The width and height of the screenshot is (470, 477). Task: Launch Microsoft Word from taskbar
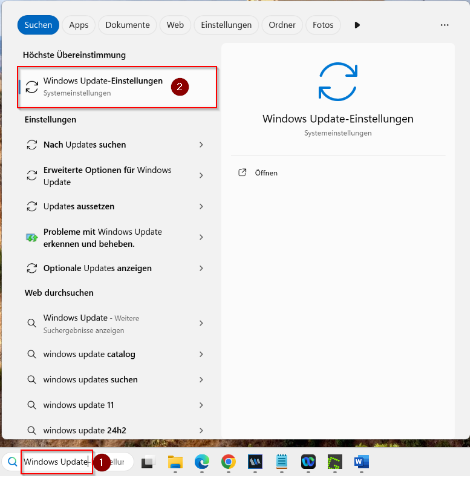click(x=362, y=462)
